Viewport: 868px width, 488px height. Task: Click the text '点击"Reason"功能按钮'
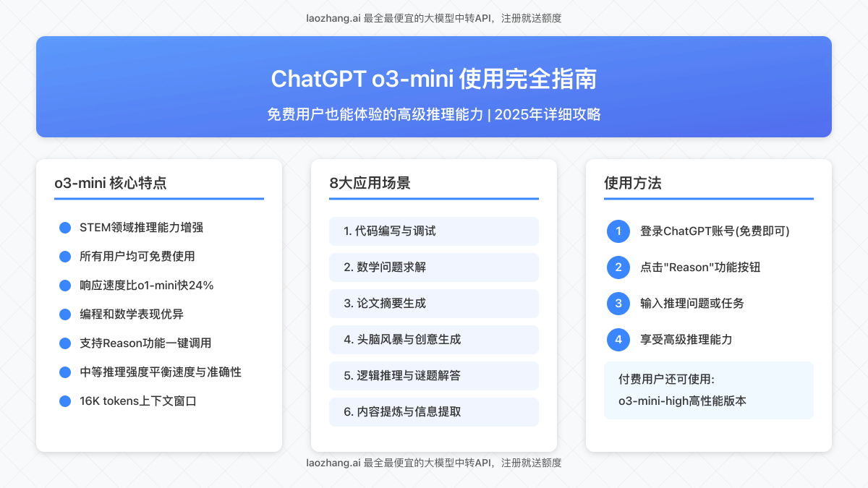[x=700, y=267]
